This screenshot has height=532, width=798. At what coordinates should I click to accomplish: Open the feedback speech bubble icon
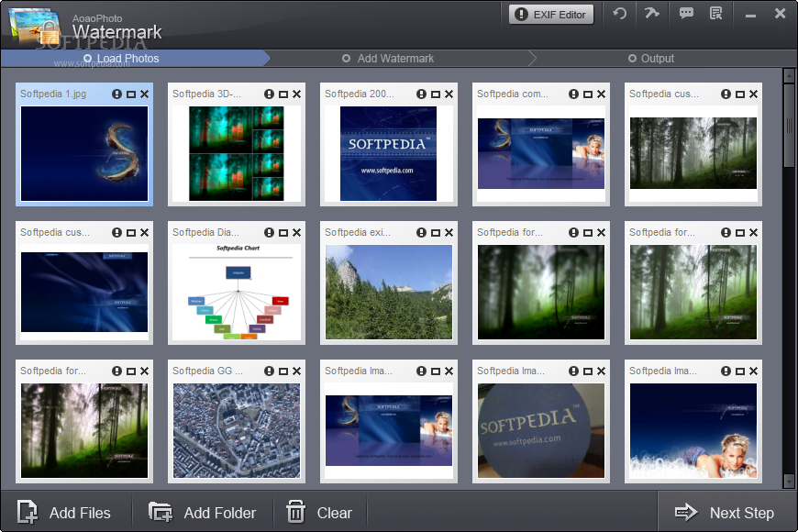[686, 13]
